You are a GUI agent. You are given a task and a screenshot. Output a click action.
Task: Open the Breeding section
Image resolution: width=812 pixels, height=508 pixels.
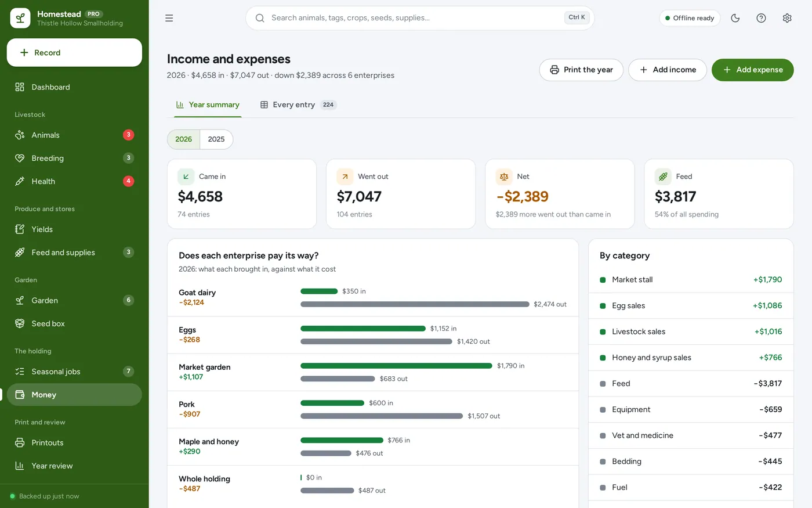coord(74,158)
